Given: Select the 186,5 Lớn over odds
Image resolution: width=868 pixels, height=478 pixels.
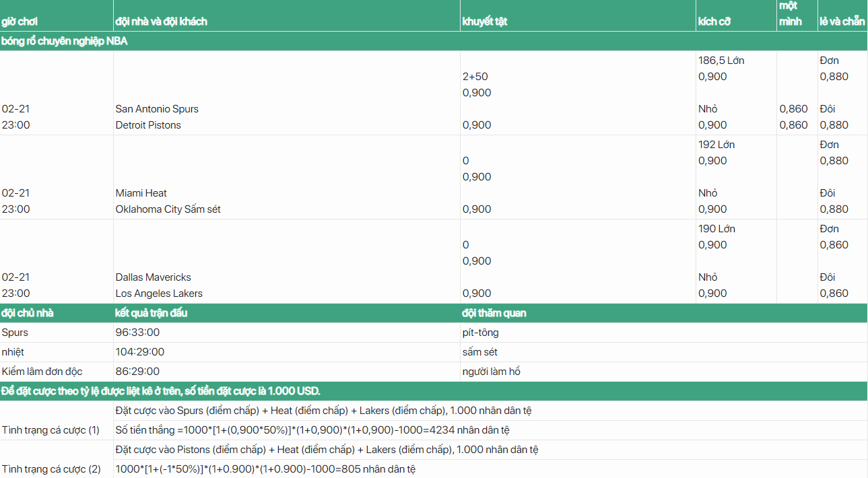Looking at the screenshot, I should pyautogui.click(x=721, y=61).
